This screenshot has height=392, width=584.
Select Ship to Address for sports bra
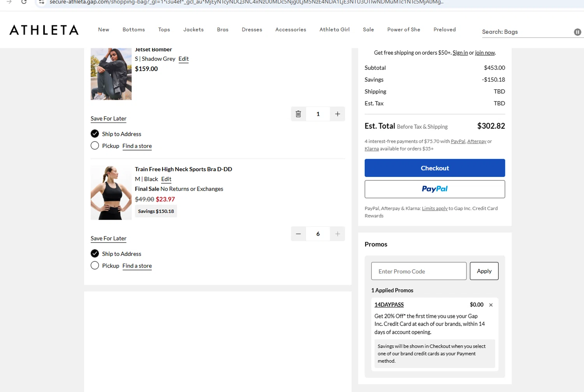pyautogui.click(x=95, y=254)
